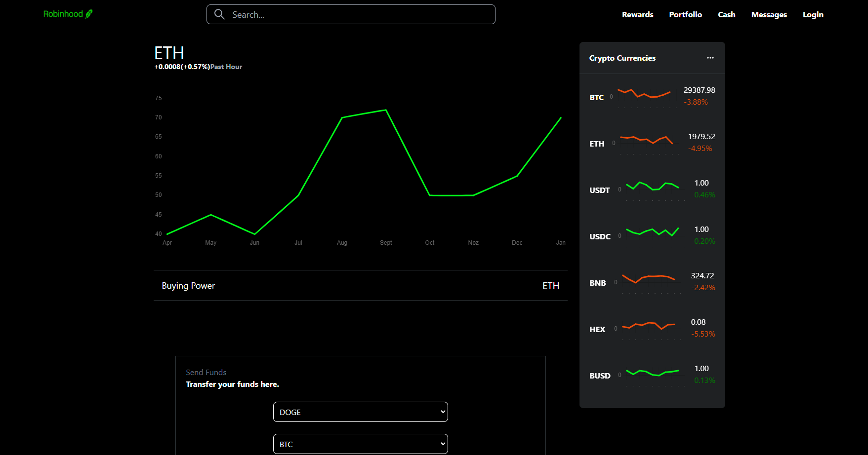Click the -4.95% change value
The height and width of the screenshot is (455, 868).
[x=700, y=149]
